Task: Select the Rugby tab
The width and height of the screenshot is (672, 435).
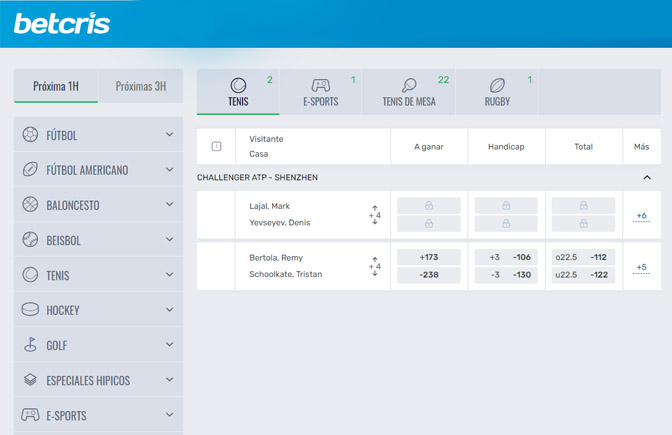Action: 497,92
